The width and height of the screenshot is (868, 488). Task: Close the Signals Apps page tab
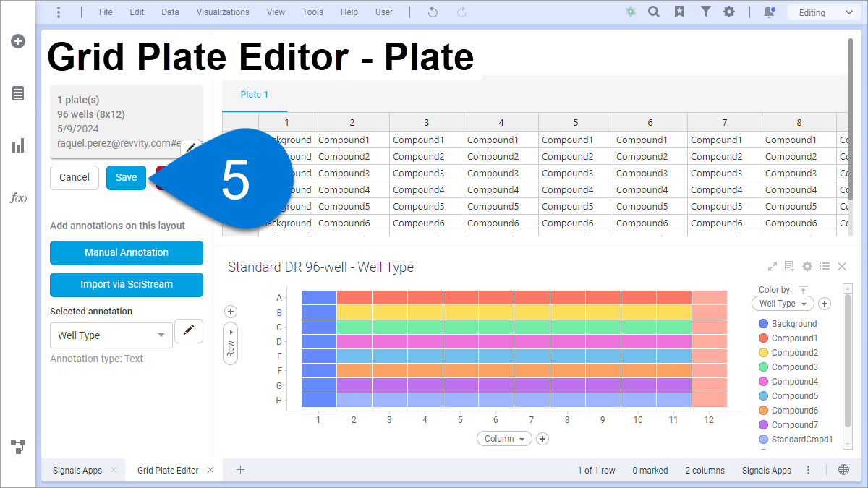pyautogui.click(x=114, y=471)
